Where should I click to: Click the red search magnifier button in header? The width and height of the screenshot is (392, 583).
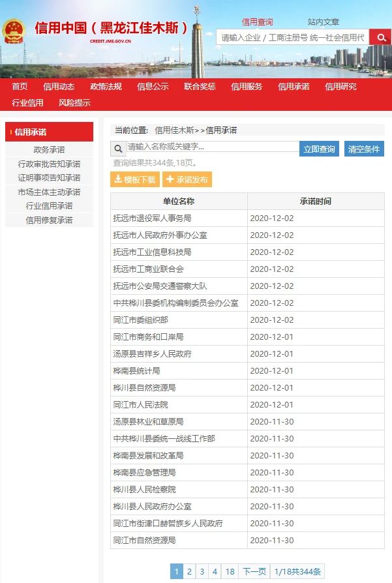tap(380, 37)
